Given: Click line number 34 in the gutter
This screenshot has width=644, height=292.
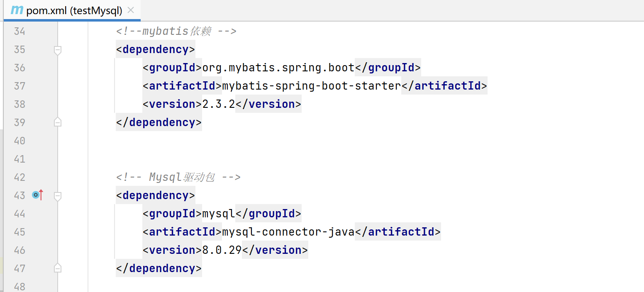Looking at the screenshot, I should [20, 31].
